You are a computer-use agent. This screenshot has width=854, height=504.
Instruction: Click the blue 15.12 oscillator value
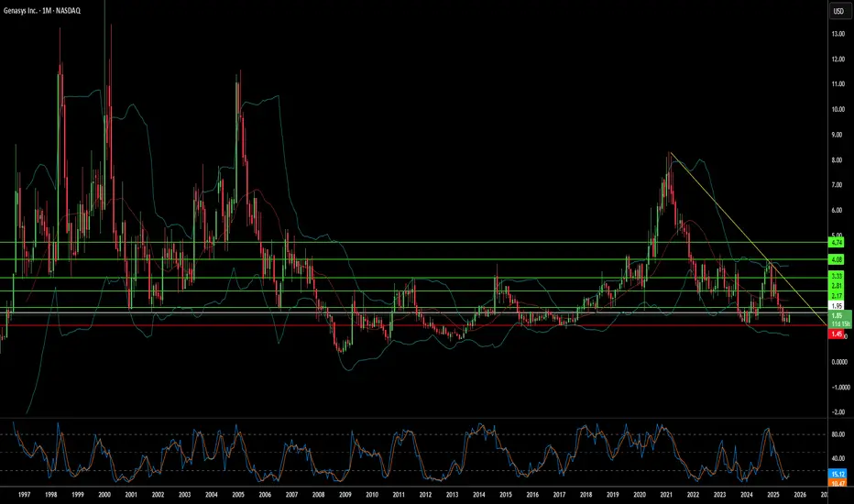point(838,474)
